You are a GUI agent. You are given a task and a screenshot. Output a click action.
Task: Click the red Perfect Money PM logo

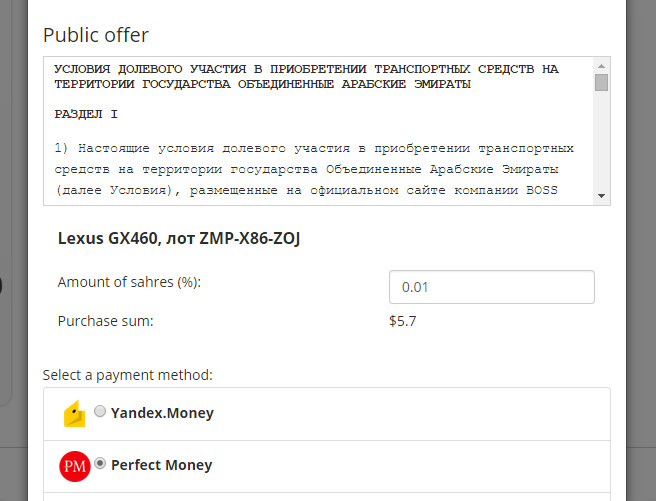75,465
